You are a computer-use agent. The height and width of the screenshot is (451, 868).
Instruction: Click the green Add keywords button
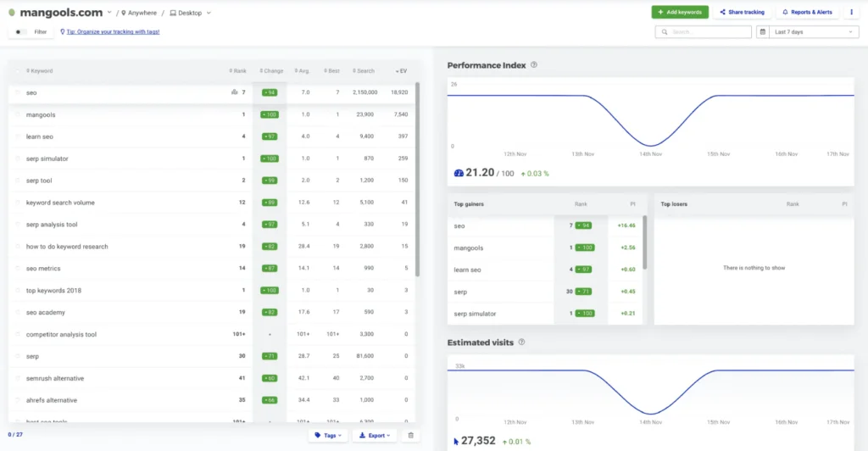pos(680,13)
